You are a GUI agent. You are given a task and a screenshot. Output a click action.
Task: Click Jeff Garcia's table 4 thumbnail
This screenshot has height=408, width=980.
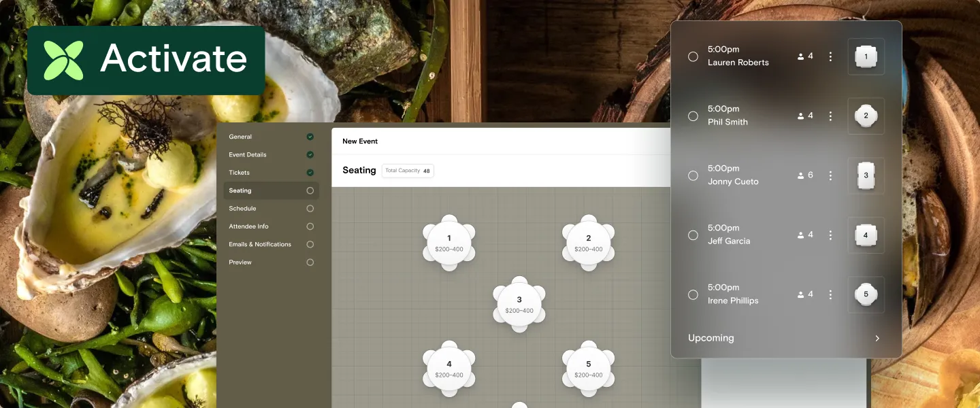pyautogui.click(x=866, y=235)
